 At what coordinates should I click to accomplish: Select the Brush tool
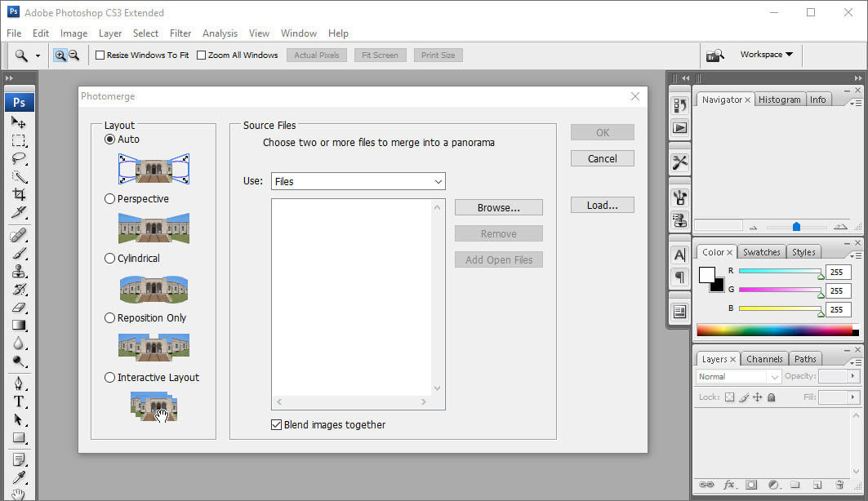19,253
